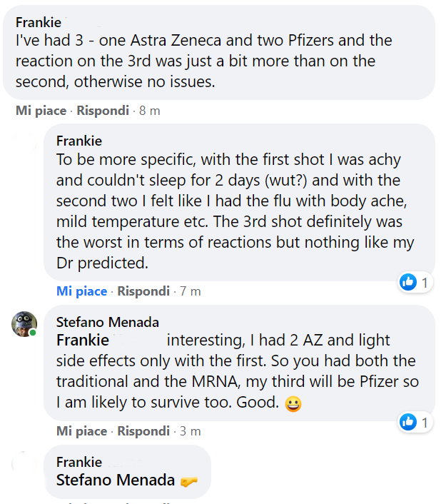
Task: Toggle 'Mi piace' on the first Frankie comment
Action: point(41,111)
